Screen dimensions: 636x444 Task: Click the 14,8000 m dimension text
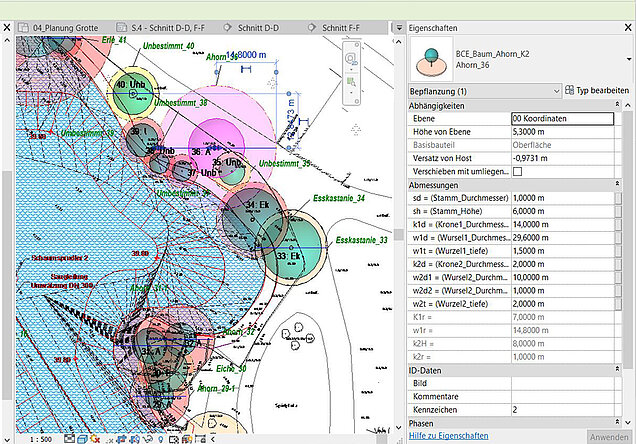point(246,55)
